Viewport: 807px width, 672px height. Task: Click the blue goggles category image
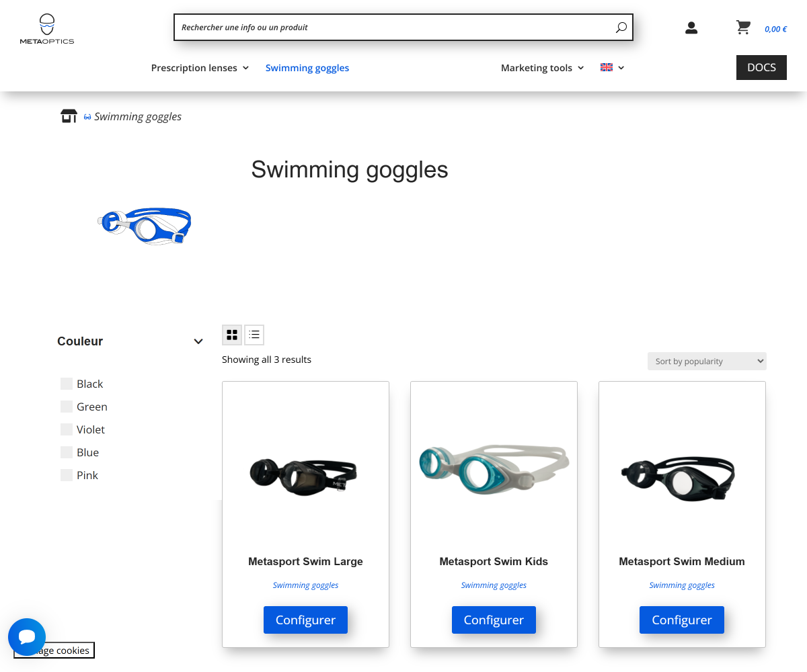(x=145, y=226)
